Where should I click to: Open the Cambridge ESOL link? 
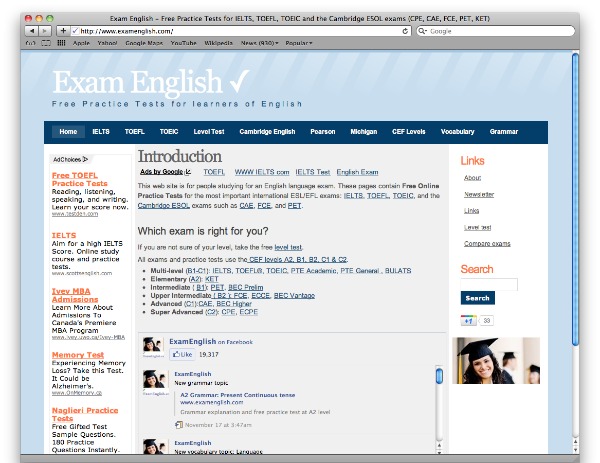[x=163, y=205]
